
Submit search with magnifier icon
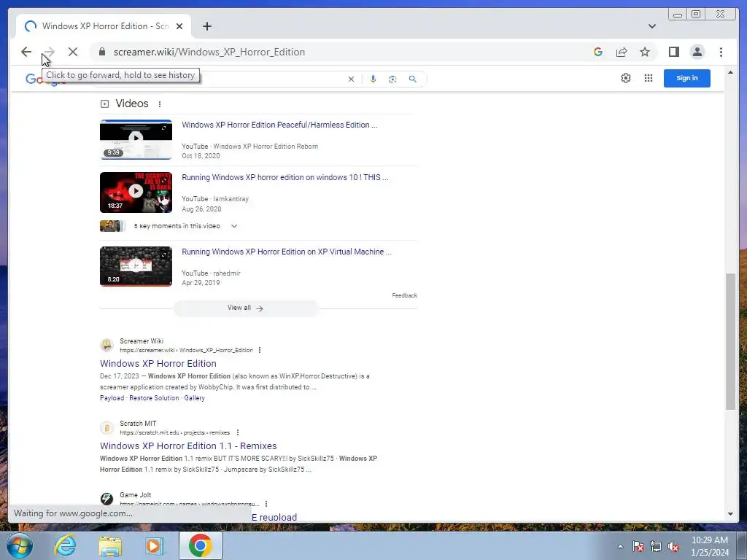[x=413, y=79]
